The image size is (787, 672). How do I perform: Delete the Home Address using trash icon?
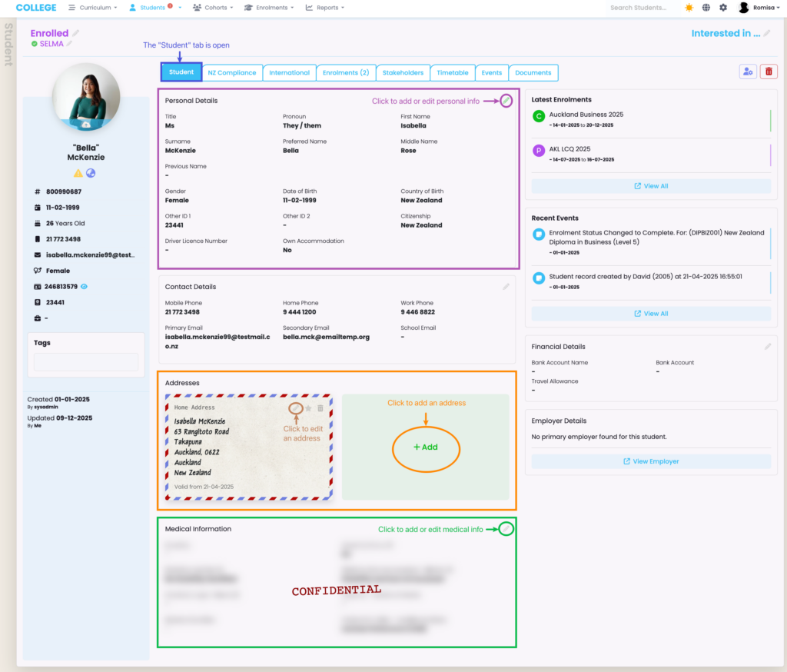click(x=320, y=408)
